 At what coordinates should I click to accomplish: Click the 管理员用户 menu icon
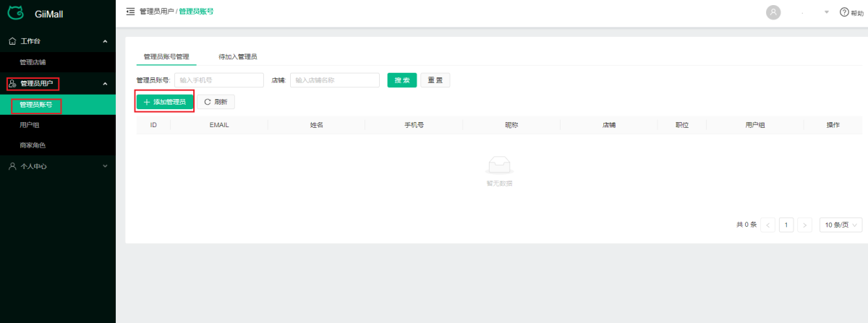pyautogui.click(x=12, y=84)
